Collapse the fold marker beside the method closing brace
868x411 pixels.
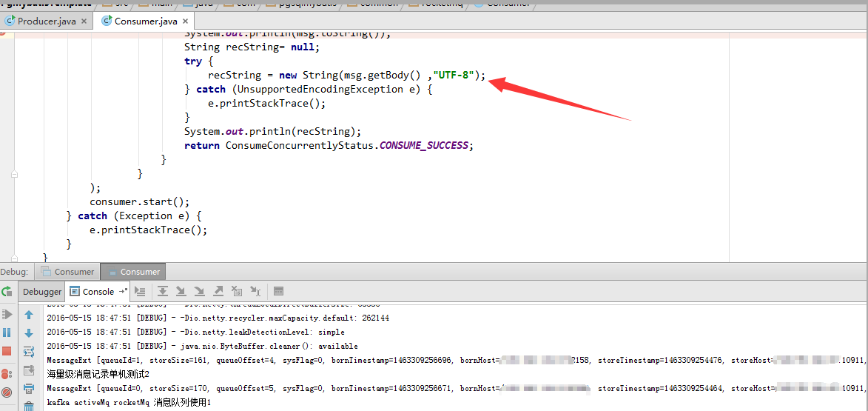tap(15, 173)
